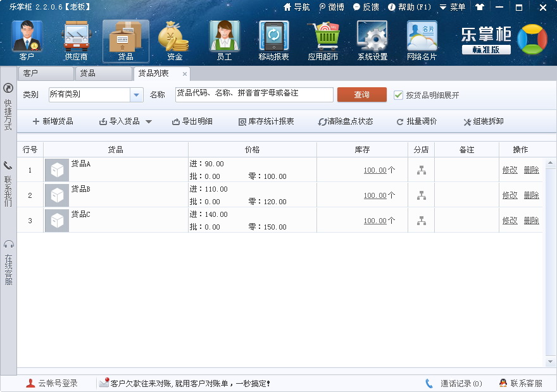Open 反馈 feedback in title bar
Viewport: 557px width, 392px height.
click(366, 7)
